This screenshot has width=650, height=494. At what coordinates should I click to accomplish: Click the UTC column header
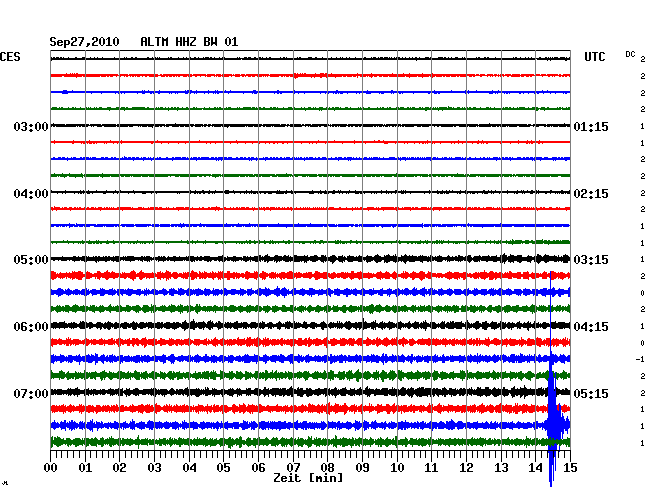click(x=594, y=57)
